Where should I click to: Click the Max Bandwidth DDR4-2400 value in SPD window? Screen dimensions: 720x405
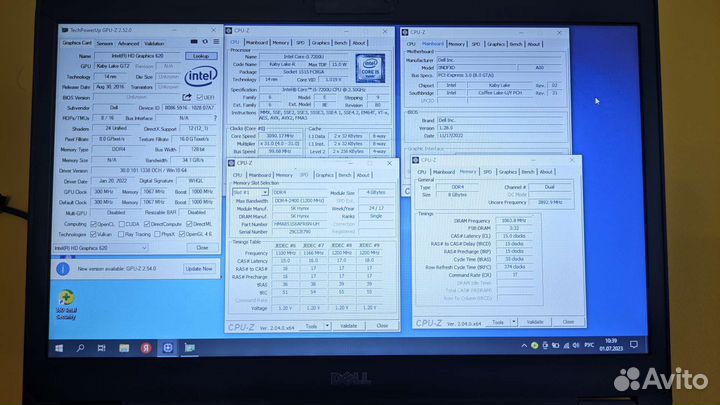point(300,201)
